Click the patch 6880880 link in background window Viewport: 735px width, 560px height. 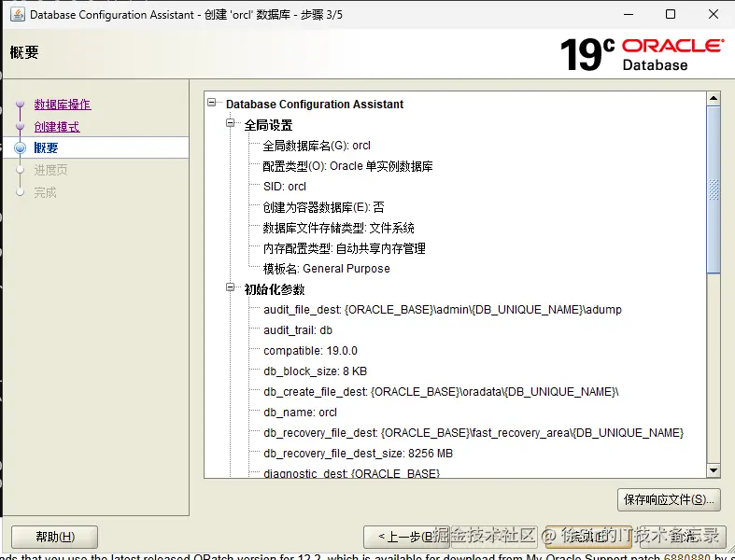click(x=686, y=556)
